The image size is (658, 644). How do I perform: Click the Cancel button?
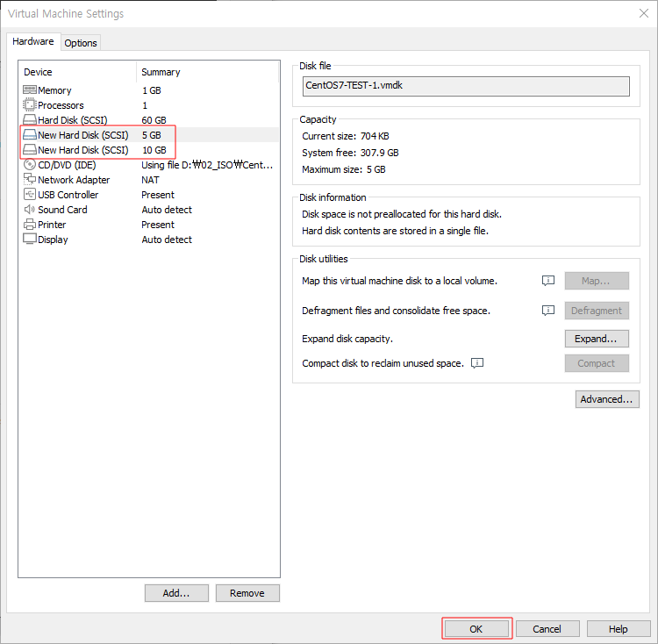[547, 629]
